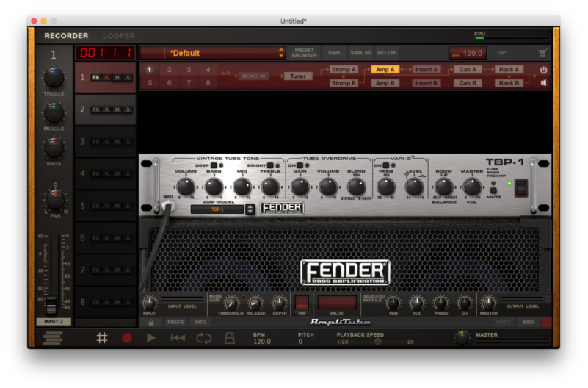Click the TAP tempo button
The height and width of the screenshot is (388, 588).
[x=501, y=53]
